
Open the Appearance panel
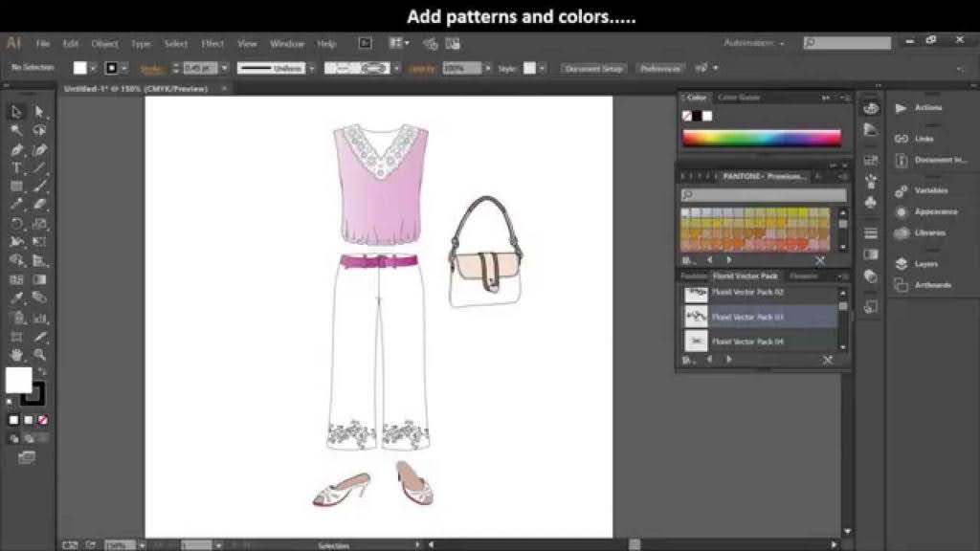[935, 211]
